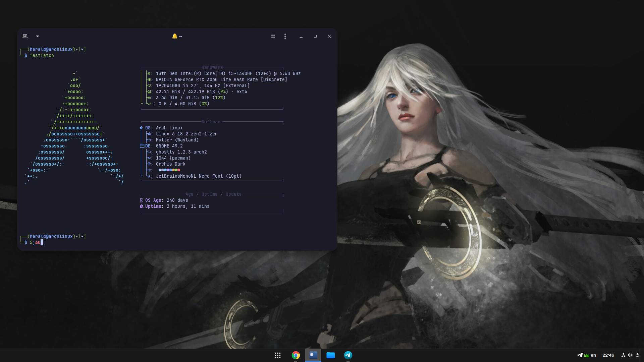Image resolution: width=644 pixels, height=362 pixels.
Task: Open the 'en' keyboard layout selector
Action: (x=593, y=355)
